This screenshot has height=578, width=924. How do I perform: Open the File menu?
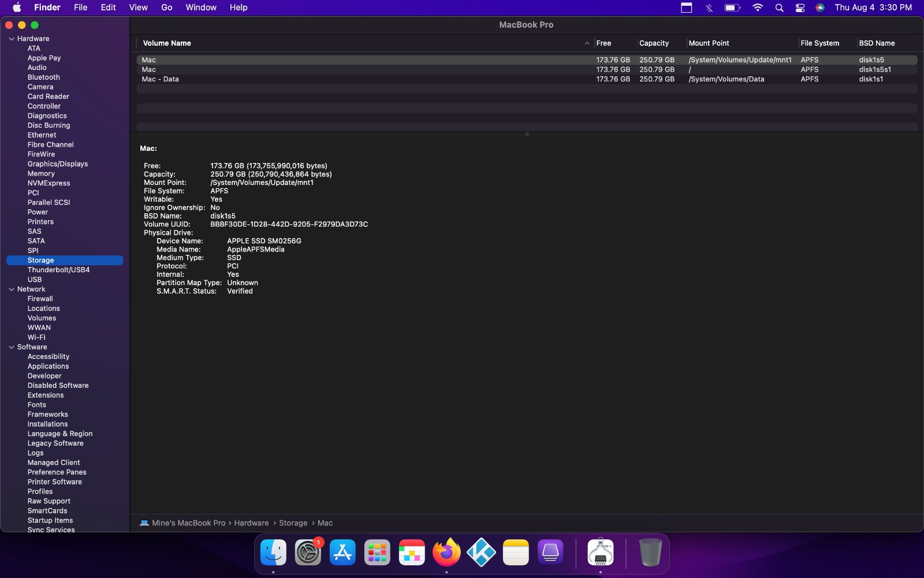point(80,8)
